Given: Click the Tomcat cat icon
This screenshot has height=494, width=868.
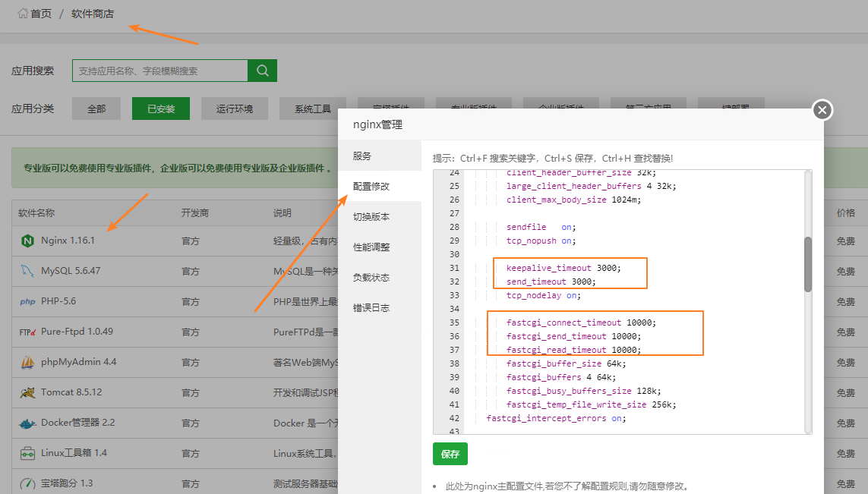Looking at the screenshot, I should coord(27,392).
